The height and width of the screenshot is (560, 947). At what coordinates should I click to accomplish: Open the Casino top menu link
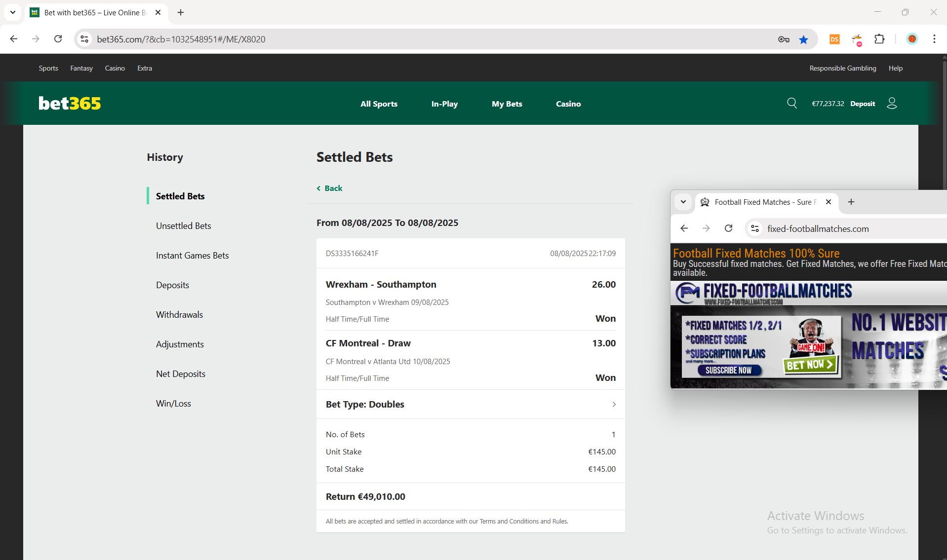click(x=115, y=68)
